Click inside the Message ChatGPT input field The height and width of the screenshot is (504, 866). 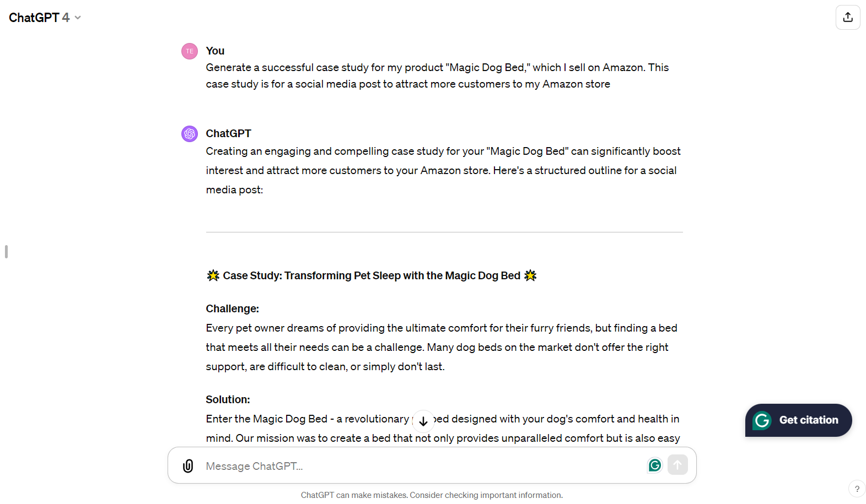386,465
